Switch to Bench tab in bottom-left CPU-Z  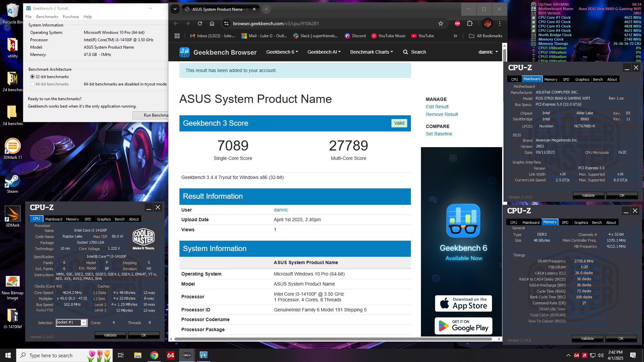click(x=119, y=219)
